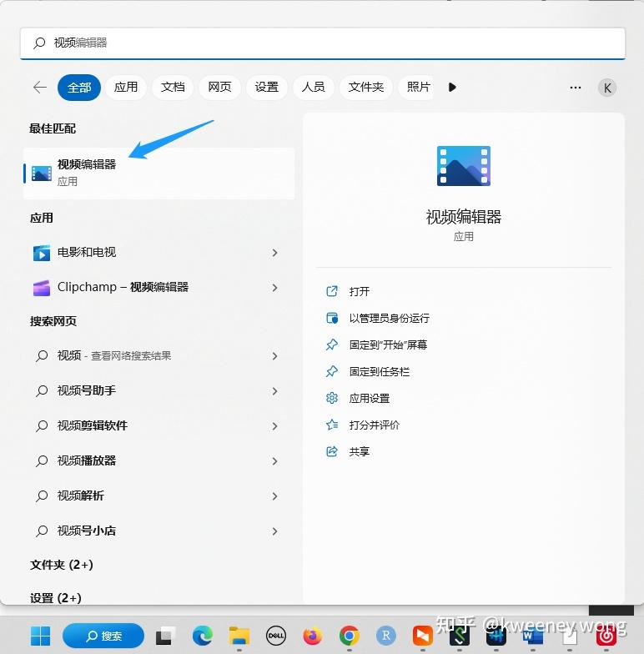Click the 电影和电视 app icon
This screenshot has height=654, width=644.
pos(42,253)
